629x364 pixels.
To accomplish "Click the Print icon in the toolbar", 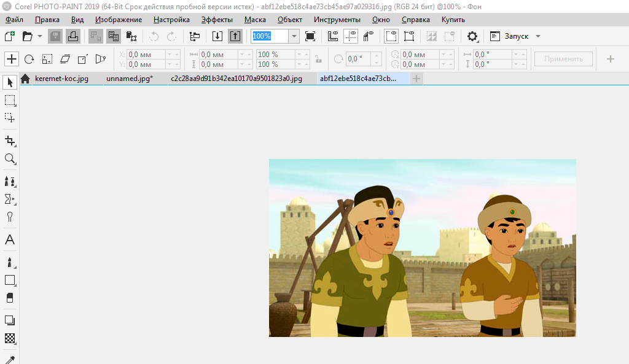I will [72, 36].
